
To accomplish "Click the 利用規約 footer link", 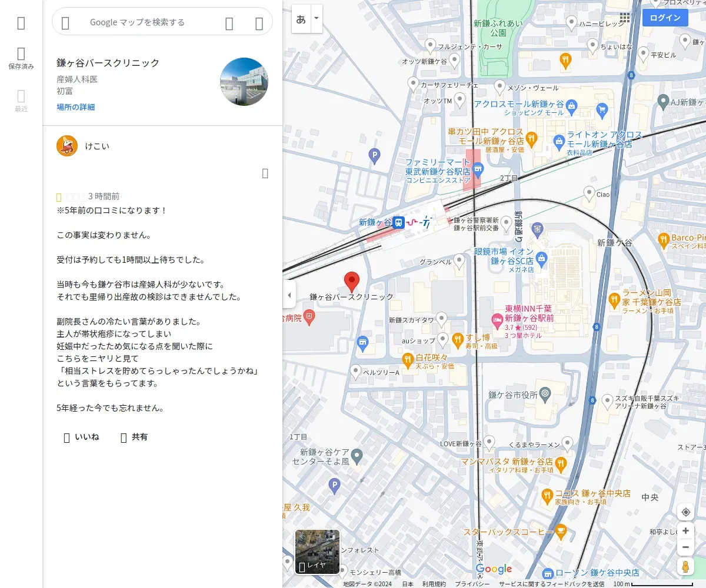I will point(434,584).
